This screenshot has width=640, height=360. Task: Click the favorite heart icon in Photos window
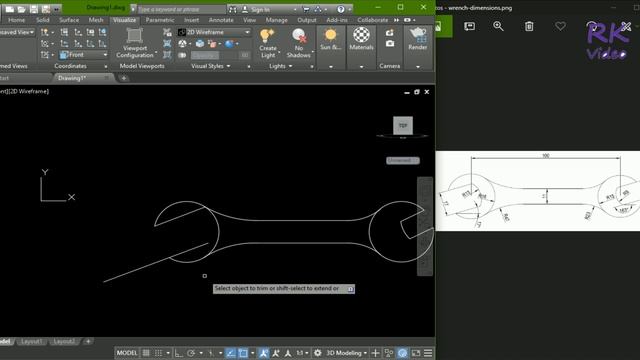pyautogui.click(x=560, y=26)
